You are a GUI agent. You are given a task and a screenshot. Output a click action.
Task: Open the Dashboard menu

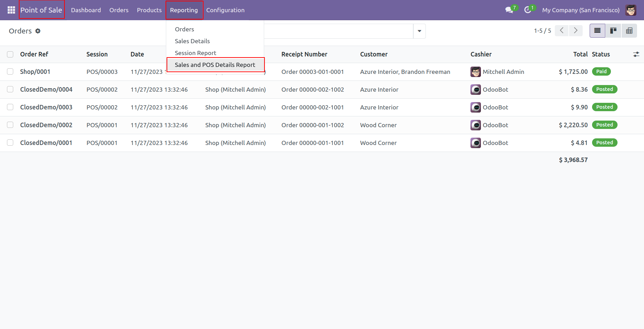point(86,10)
